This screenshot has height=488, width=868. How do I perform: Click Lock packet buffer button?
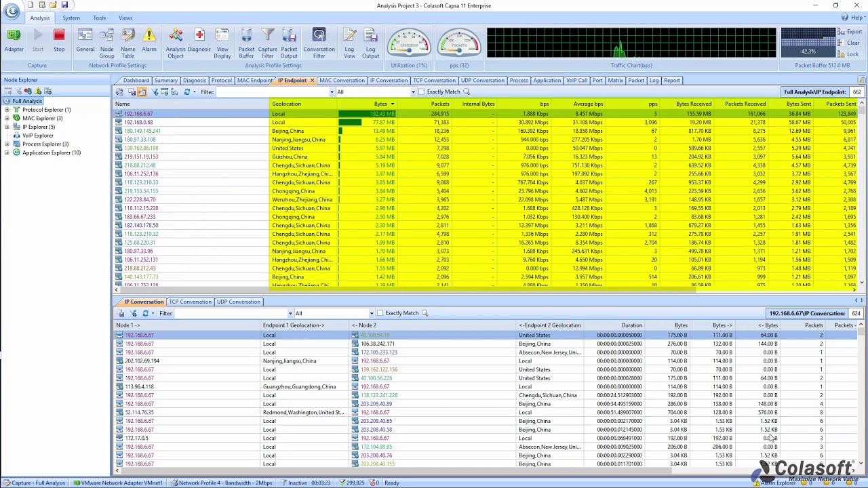[848, 54]
